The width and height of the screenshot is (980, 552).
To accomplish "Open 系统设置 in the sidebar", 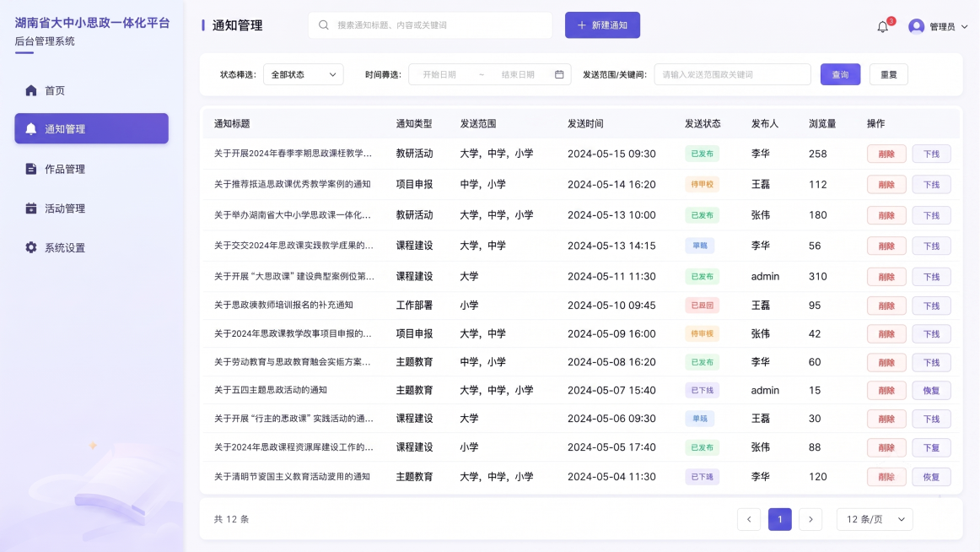I will pos(91,247).
